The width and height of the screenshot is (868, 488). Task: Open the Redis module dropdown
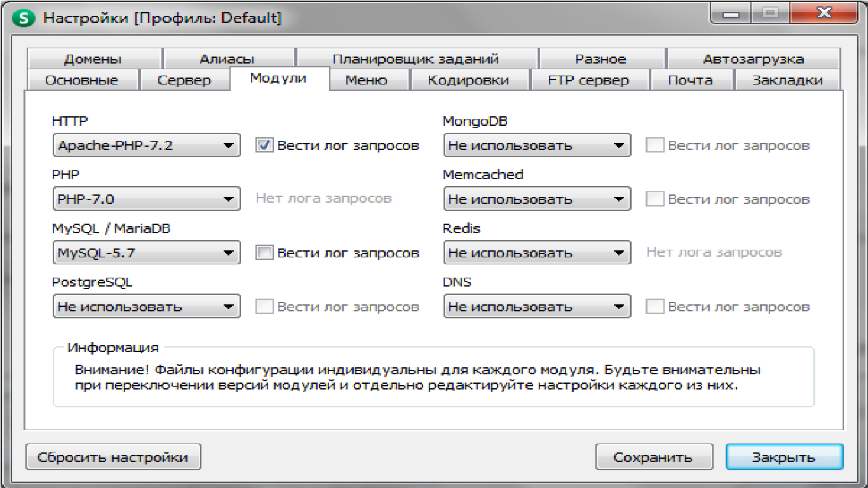pos(536,253)
